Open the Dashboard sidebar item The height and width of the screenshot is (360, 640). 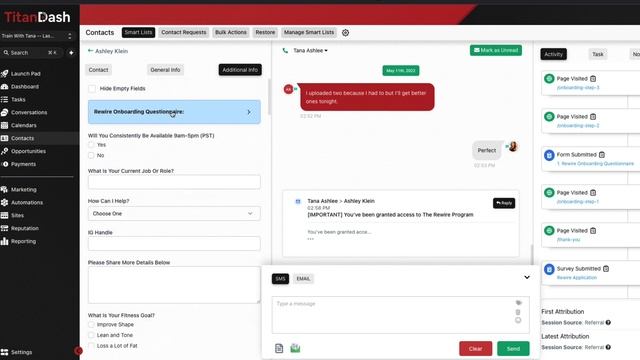24,87
